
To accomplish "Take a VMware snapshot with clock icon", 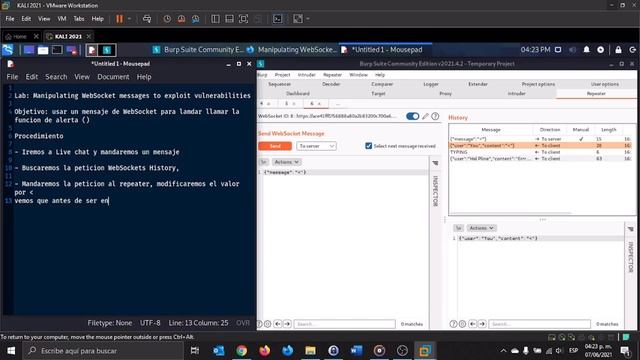I will click(167, 19).
